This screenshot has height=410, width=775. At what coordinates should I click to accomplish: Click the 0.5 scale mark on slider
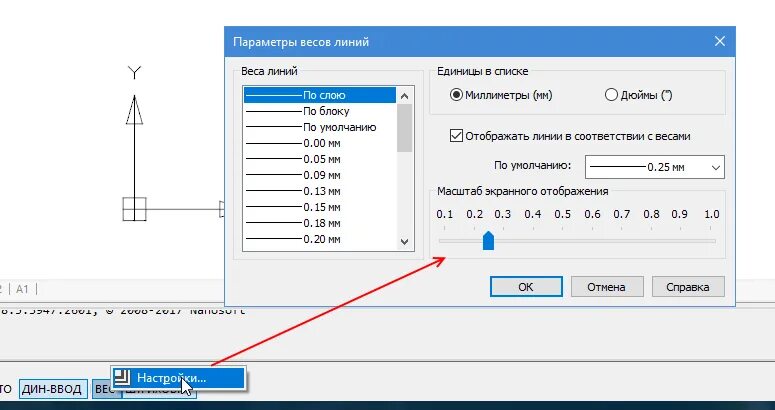pyautogui.click(x=562, y=214)
